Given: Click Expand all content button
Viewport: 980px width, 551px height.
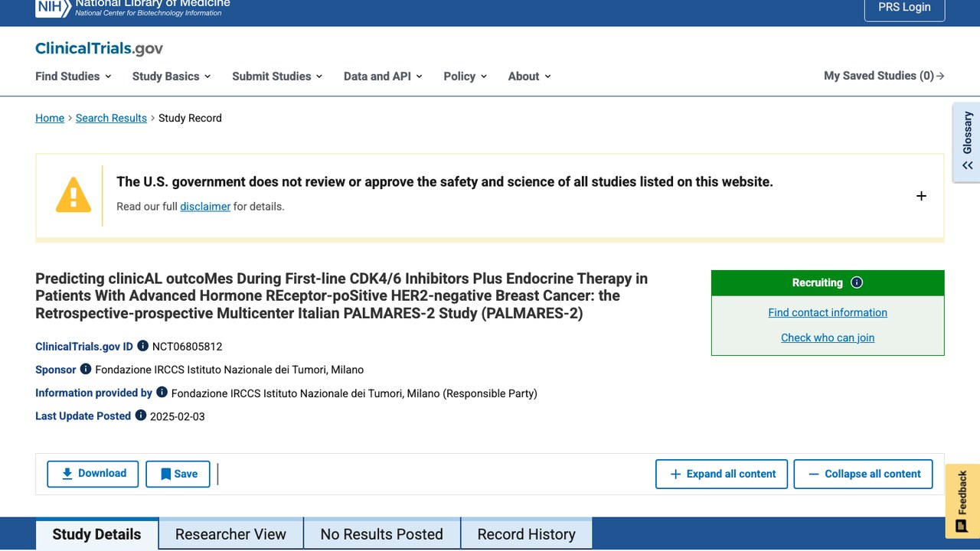Looking at the screenshot, I should (x=722, y=474).
